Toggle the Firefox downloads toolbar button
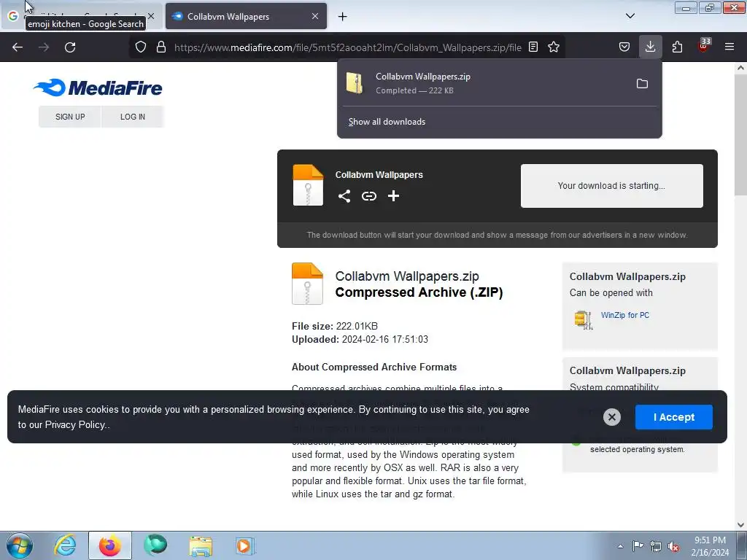Image resolution: width=747 pixels, height=560 pixels. [650, 47]
